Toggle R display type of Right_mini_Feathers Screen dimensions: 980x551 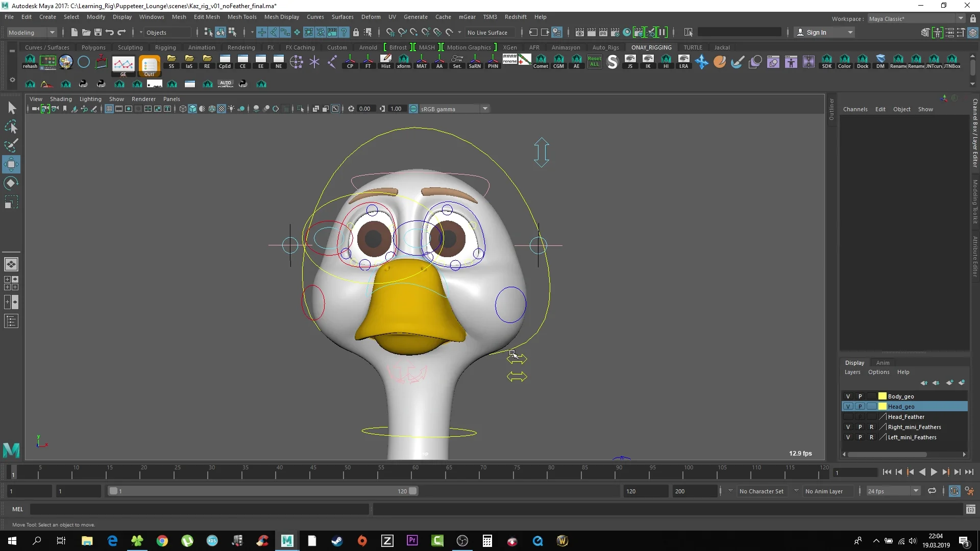[871, 427]
